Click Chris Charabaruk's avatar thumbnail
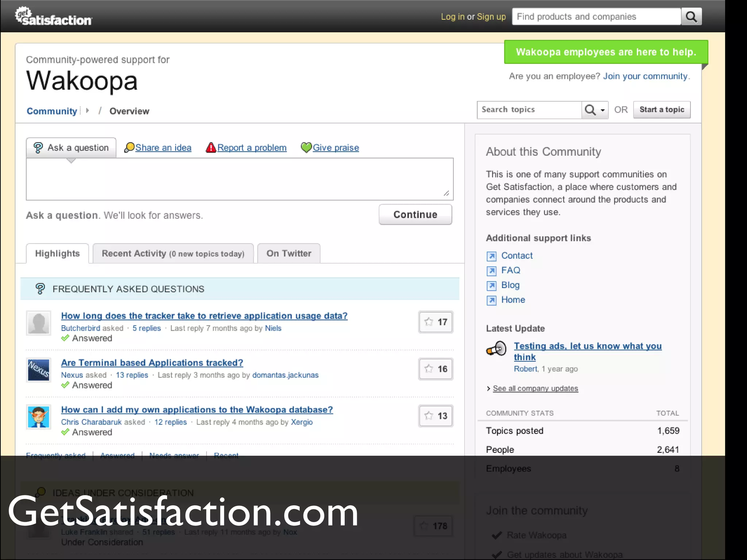The image size is (747, 560). click(39, 417)
